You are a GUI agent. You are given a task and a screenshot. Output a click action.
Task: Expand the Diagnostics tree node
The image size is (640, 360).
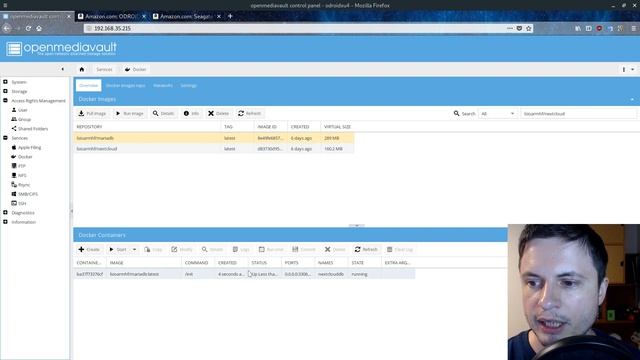(x=5, y=213)
